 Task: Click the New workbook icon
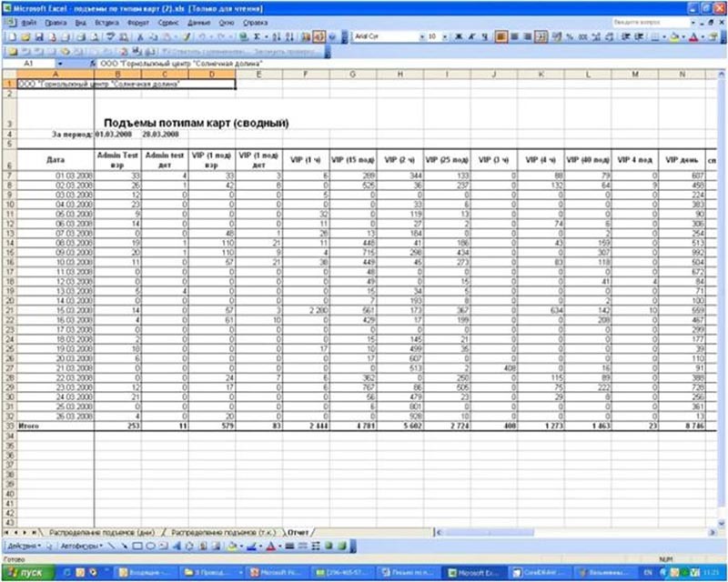[8, 36]
